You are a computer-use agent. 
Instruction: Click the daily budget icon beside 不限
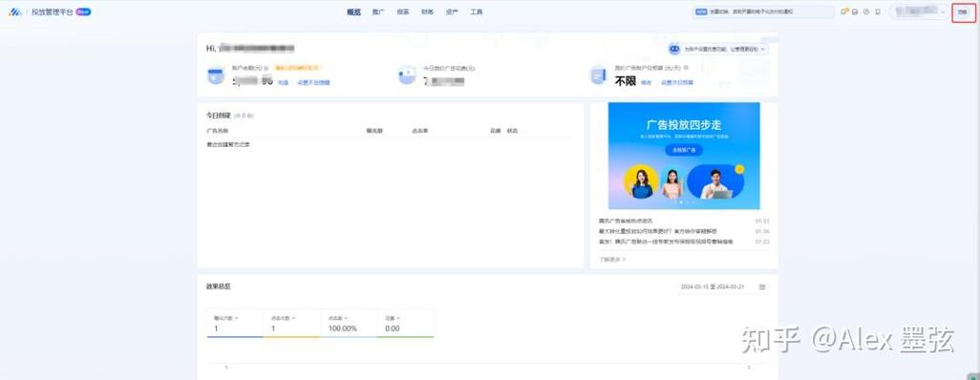pyautogui.click(x=598, y=75)
